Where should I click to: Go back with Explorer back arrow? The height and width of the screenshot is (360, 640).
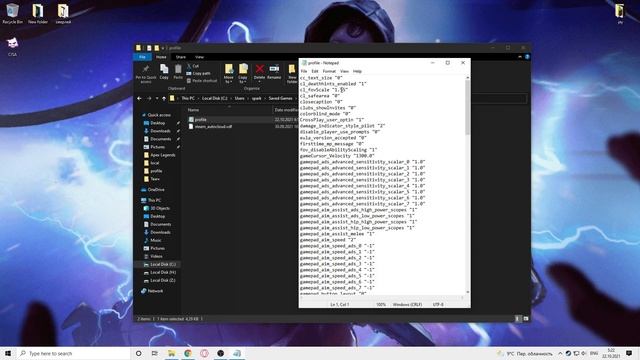140,98
